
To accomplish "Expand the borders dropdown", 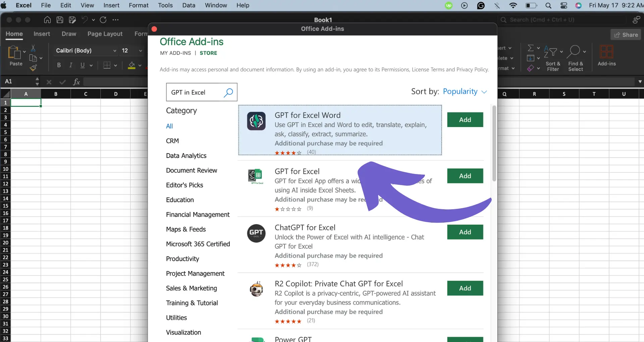I will pyautogui.click(x=115, y=65).
